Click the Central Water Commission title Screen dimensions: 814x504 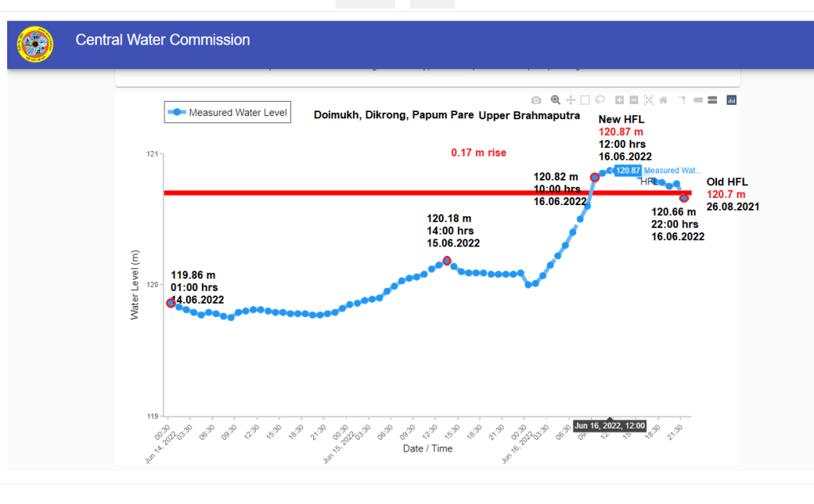click(162, 40)
